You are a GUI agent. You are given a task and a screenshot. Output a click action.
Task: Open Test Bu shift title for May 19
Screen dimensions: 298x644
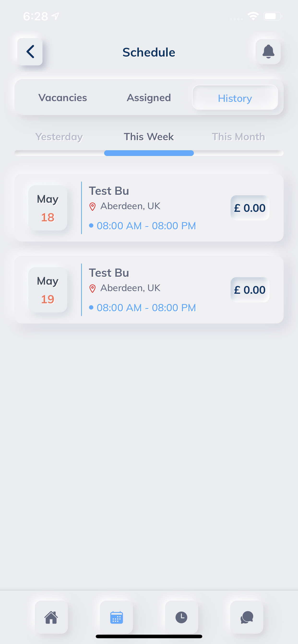pyautogui.click(x=109, y=273)
